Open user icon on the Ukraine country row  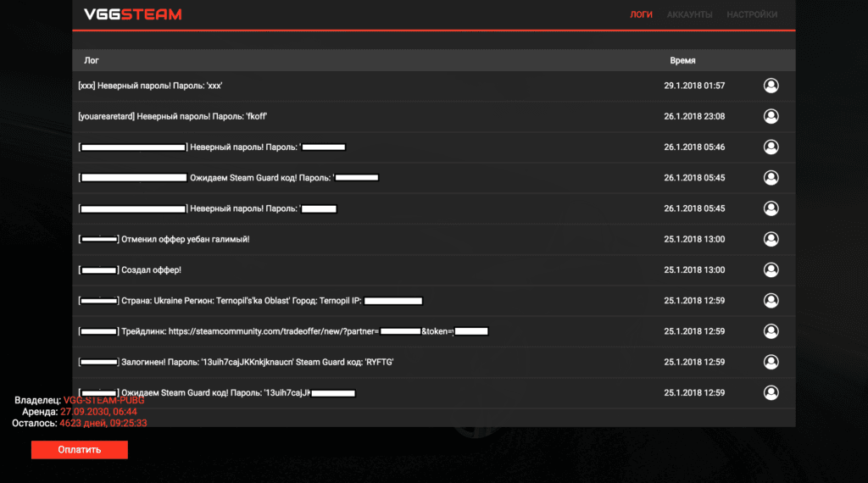point(771,300)
